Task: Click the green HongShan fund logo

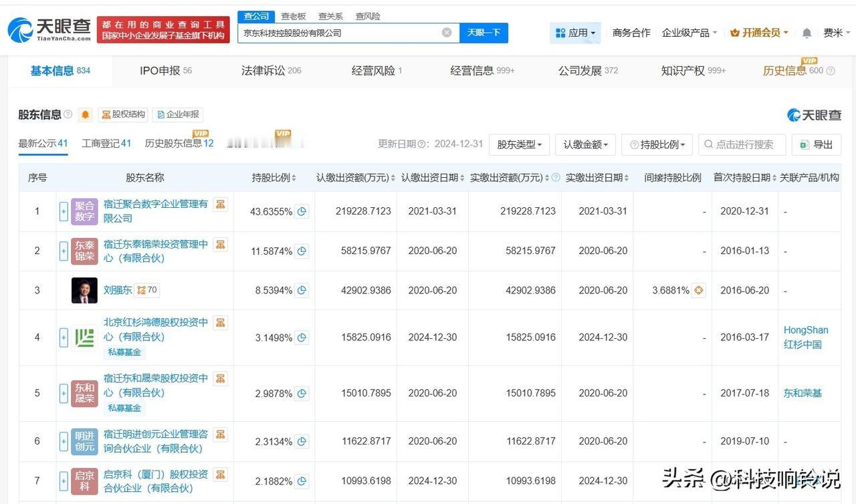Action: click(84, 338)
